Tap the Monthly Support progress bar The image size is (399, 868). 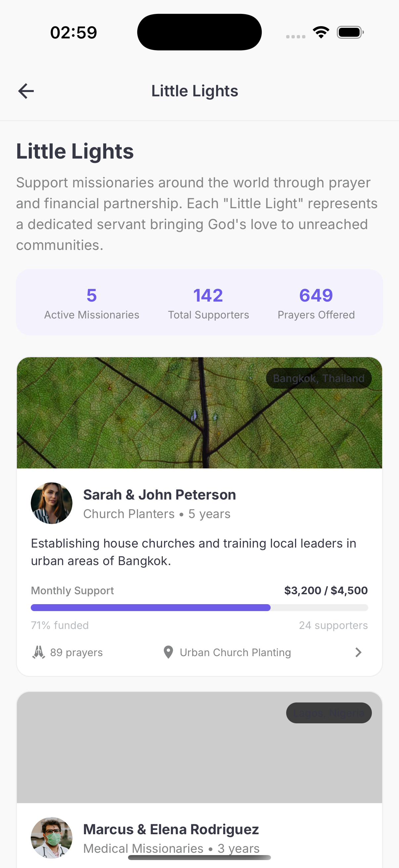pos(199,607)
